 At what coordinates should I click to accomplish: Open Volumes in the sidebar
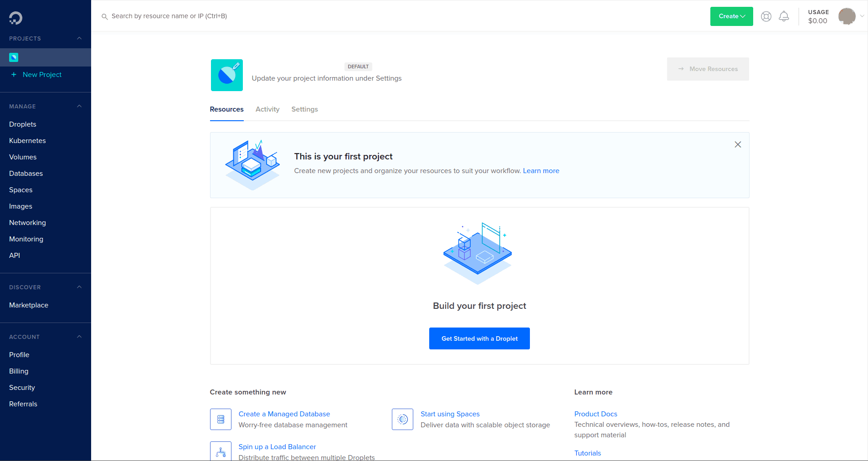point(23,157)
